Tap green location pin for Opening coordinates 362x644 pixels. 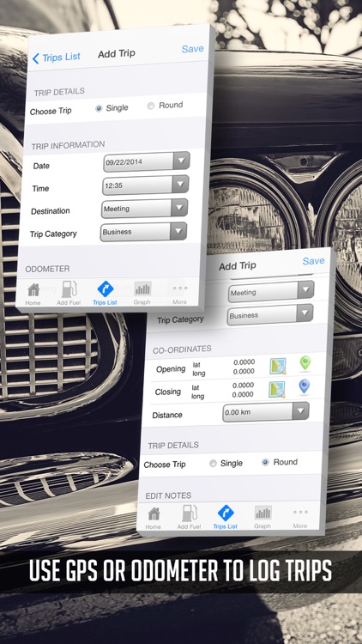point(305,363)
